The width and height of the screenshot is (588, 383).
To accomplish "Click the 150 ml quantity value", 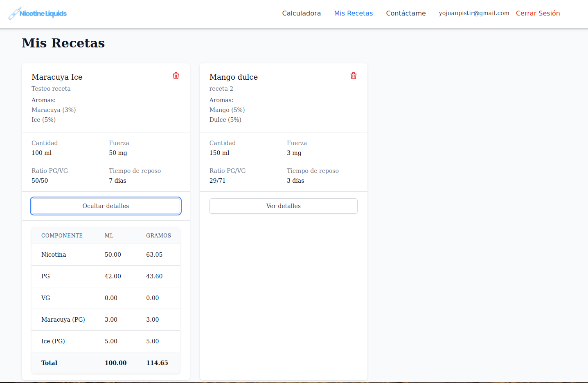I will (219, 153).
